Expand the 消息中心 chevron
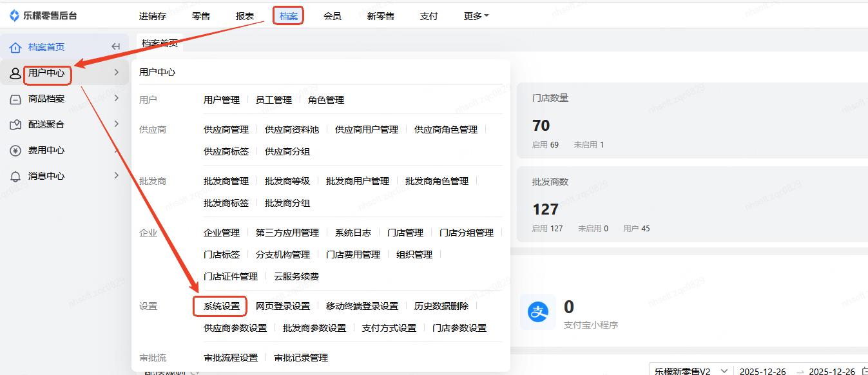The height and width of the screenshot is (375, 868). coord(116,175)
